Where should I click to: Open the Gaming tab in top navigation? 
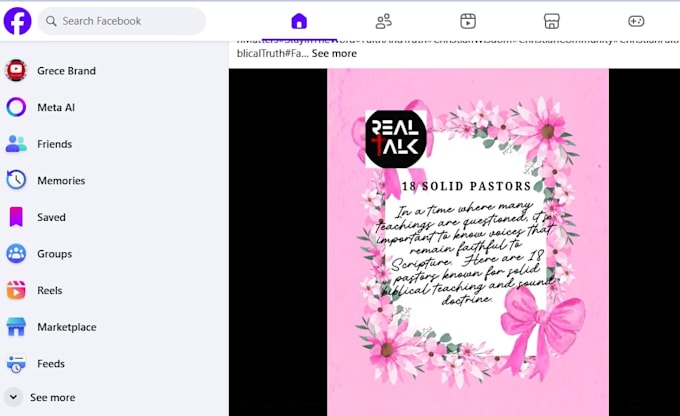636,21
